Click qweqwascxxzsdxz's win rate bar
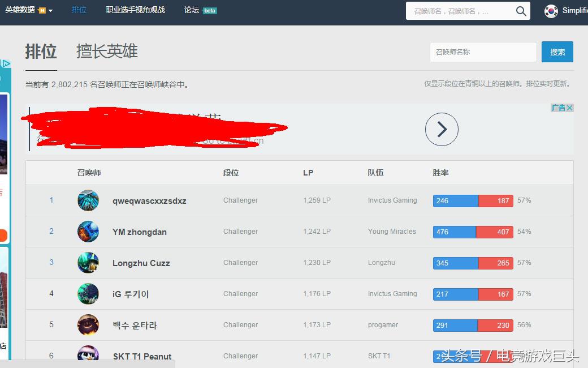 pos(473,200)
